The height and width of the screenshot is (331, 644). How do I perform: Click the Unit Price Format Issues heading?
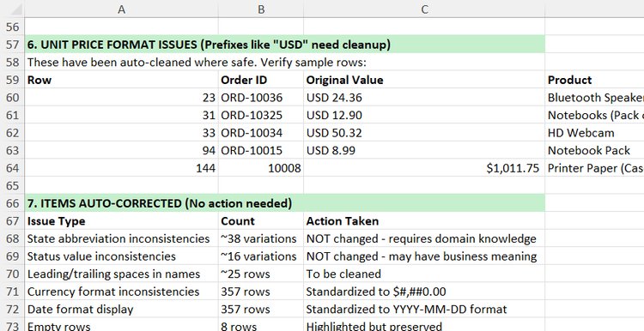[284, 45]
